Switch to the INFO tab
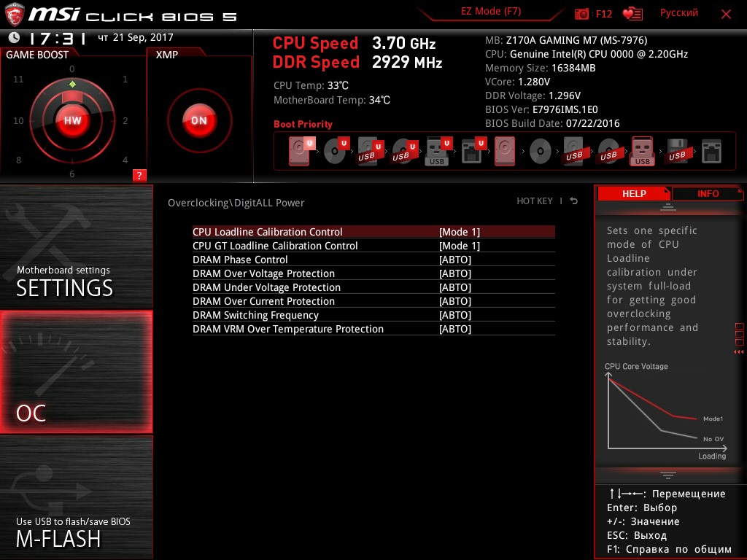The image size is (747, 560). point(708,193)
